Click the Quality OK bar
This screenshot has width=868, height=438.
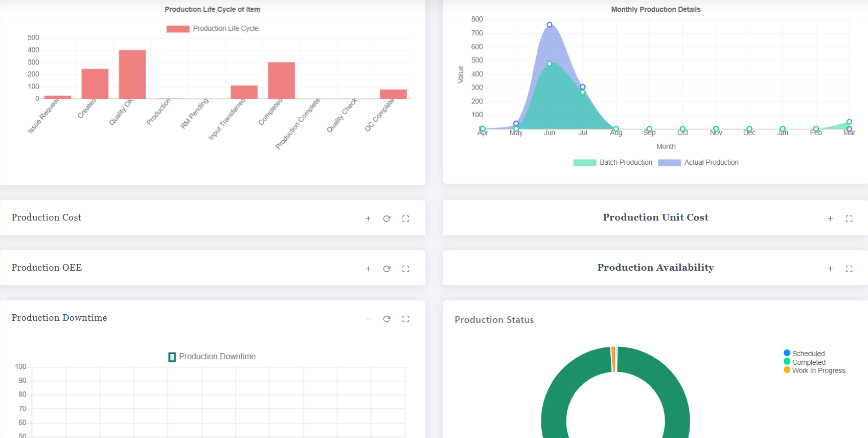(132, 75)
